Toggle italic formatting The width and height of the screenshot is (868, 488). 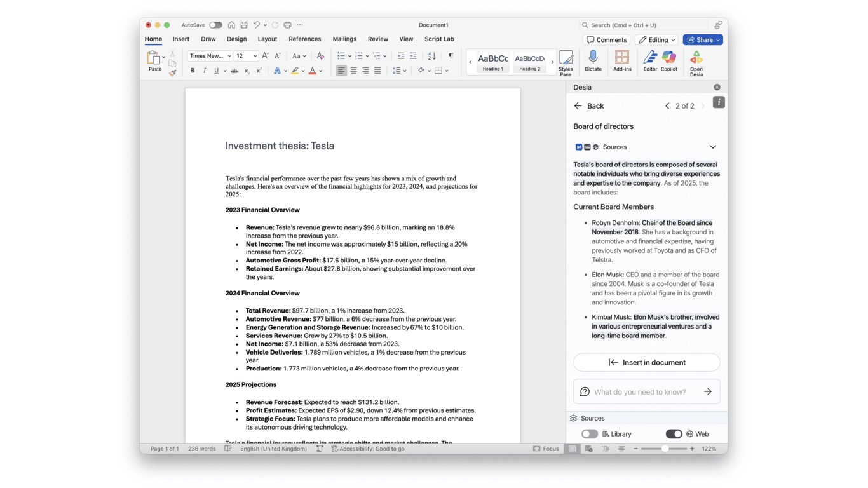point(205,71)
